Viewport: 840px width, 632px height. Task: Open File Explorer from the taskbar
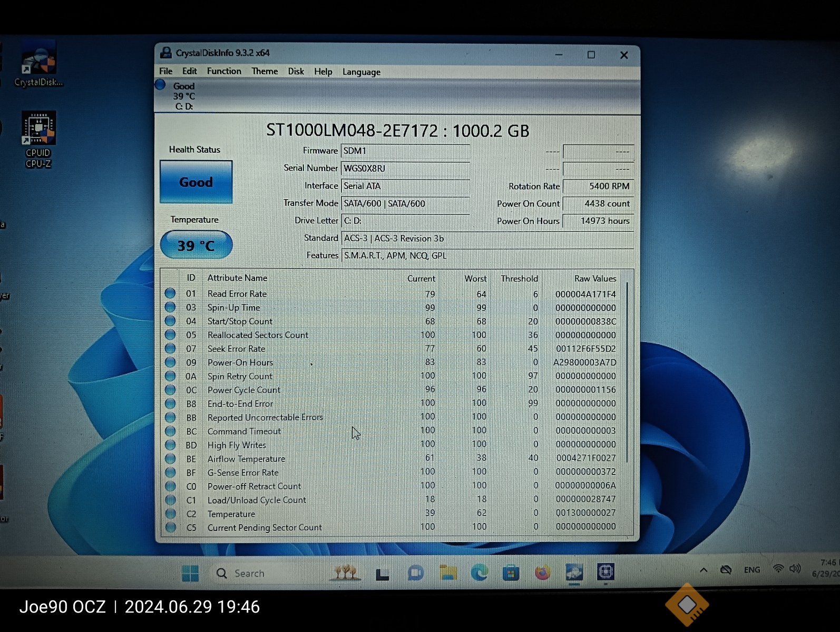(448, 572)
